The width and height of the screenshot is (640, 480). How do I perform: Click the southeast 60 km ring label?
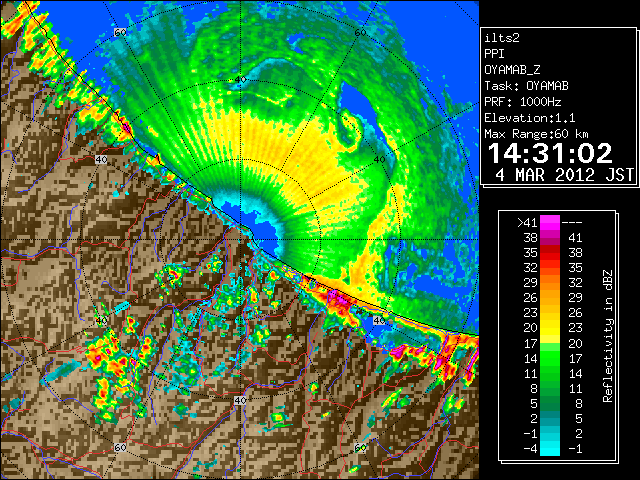pyautogui.click(x=360, y=448)
